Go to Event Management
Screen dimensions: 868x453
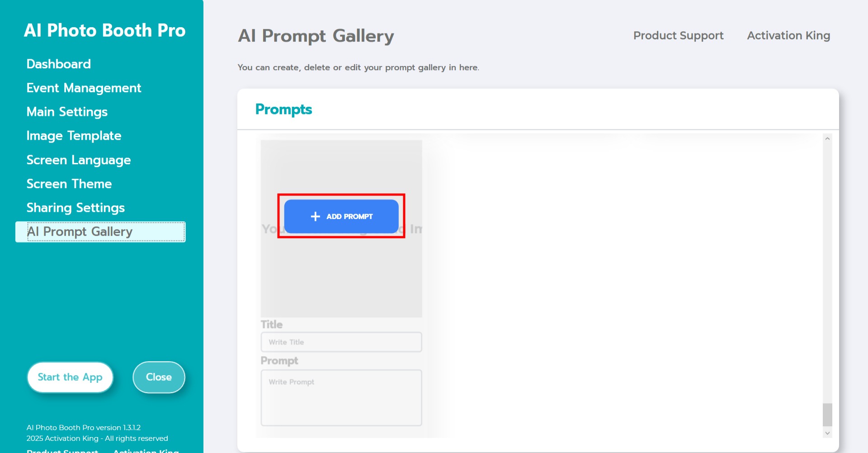point(84,88)
